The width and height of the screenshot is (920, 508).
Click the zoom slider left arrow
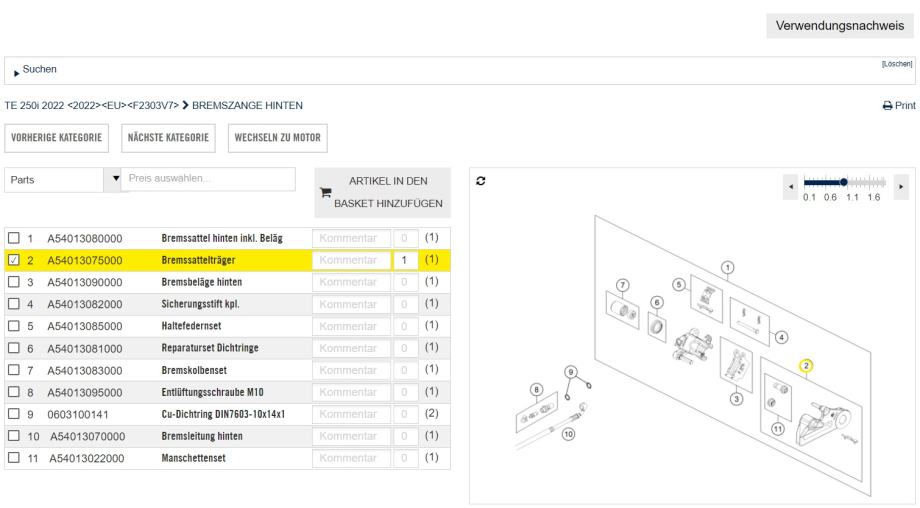(x=794, y=186)
